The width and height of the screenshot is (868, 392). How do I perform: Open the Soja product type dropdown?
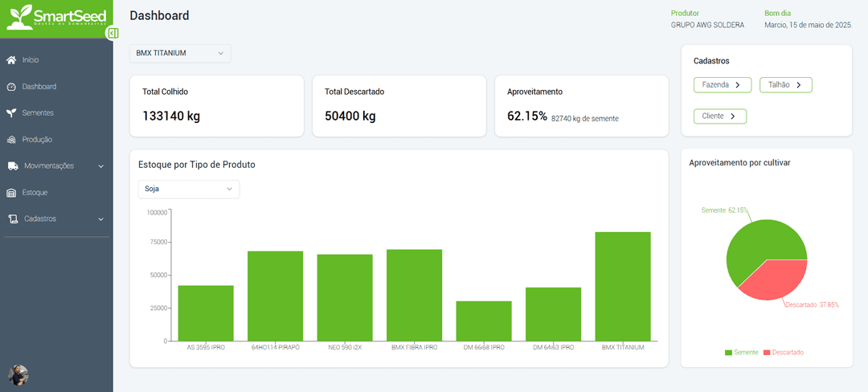click(189, 189)
